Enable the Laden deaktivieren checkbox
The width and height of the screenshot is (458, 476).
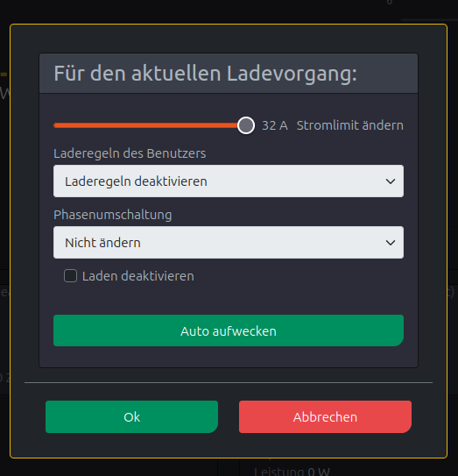[x=70, y=276]
